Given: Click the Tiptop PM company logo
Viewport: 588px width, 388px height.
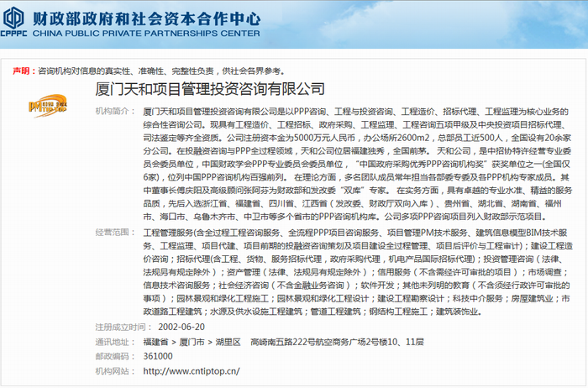Looking at the screenshot, I should pos(48,106).
